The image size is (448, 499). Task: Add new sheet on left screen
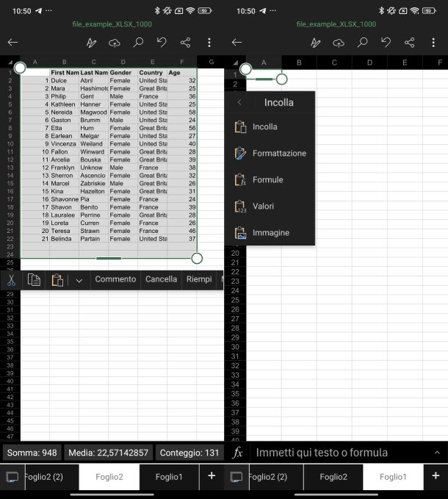212,476
